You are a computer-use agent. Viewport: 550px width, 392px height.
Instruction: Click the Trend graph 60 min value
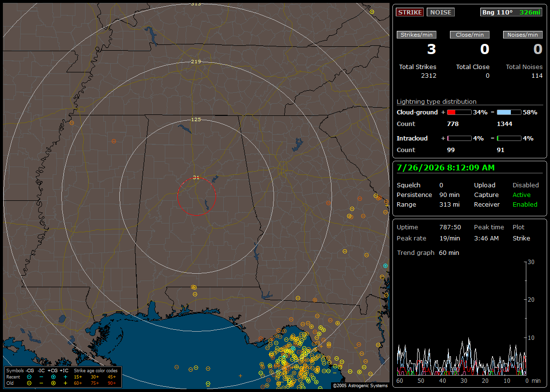[x=449, y=253]
